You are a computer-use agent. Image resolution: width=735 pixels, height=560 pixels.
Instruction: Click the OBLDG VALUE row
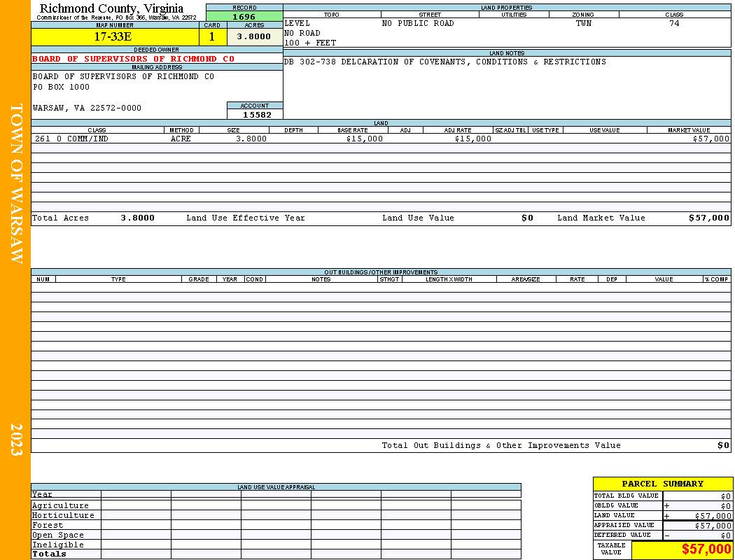tap(662, 505)
